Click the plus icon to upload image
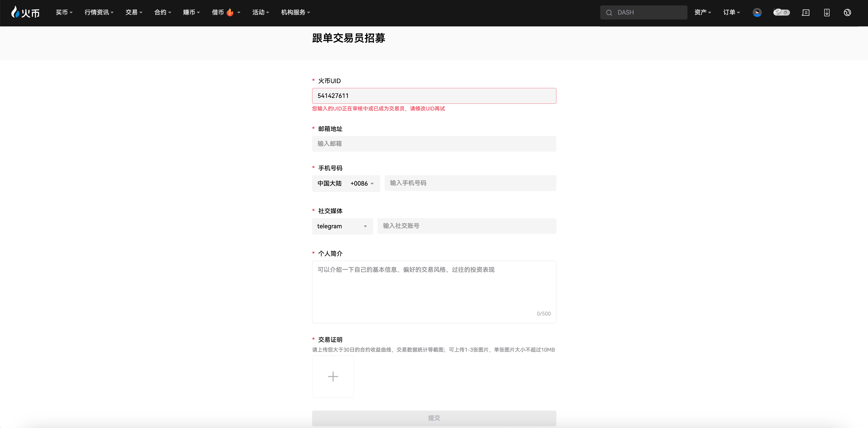Viewport: 868px width, 428px height. [332, 376]
